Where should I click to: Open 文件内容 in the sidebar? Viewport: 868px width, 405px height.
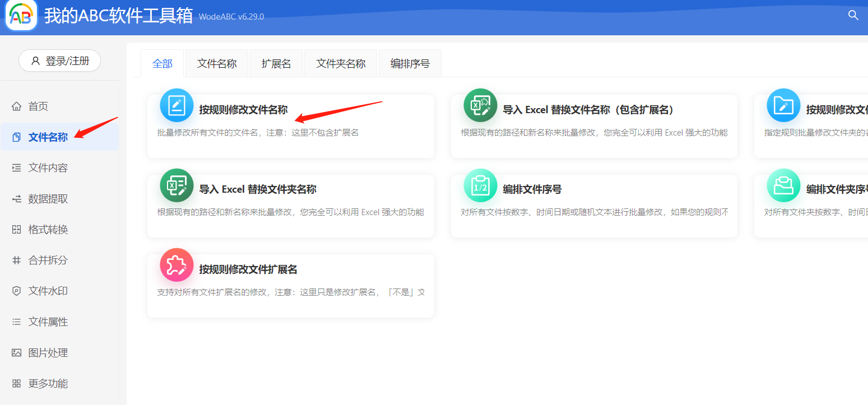point(48,168)
